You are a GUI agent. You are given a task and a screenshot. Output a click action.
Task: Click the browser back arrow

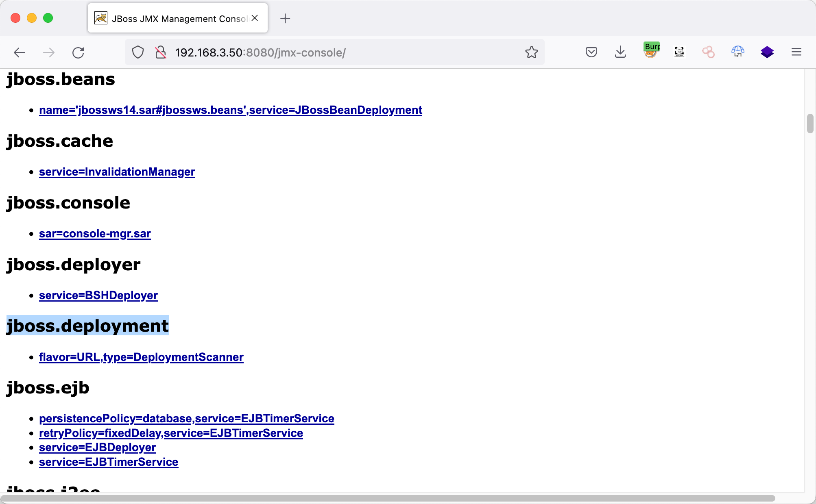(19, 52)
